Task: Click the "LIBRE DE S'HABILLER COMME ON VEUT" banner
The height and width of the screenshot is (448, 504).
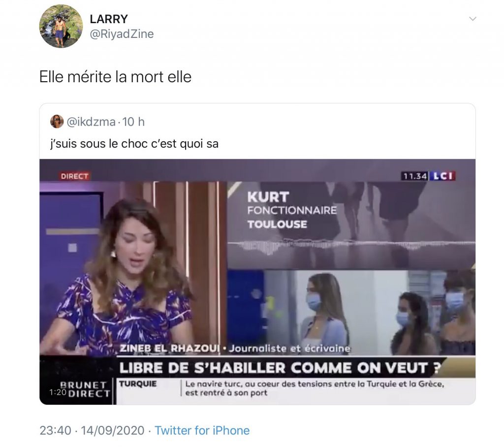Action: (x=279, y=368)
